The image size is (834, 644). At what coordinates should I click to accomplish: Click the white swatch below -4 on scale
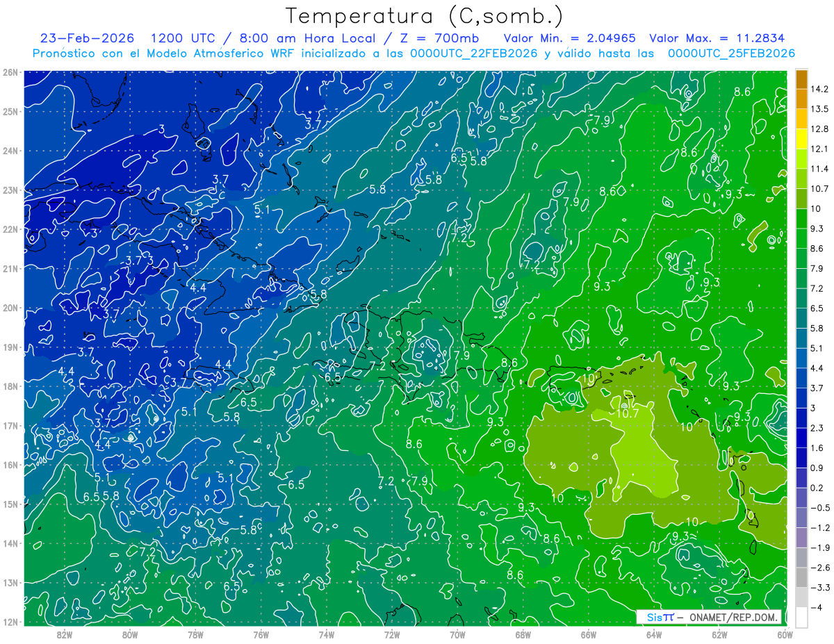click(x=802, y=617)
